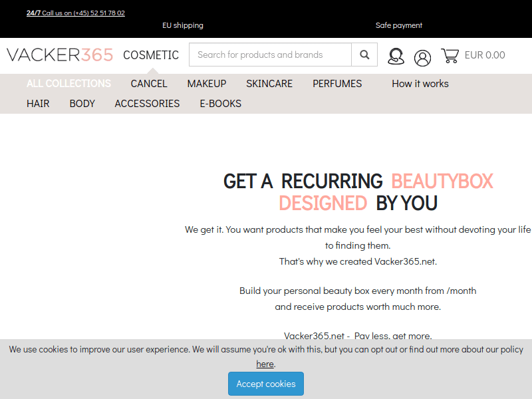Open the All Collections menu
The height and width of the screenshot is (399, 532).
coord(68,84)
